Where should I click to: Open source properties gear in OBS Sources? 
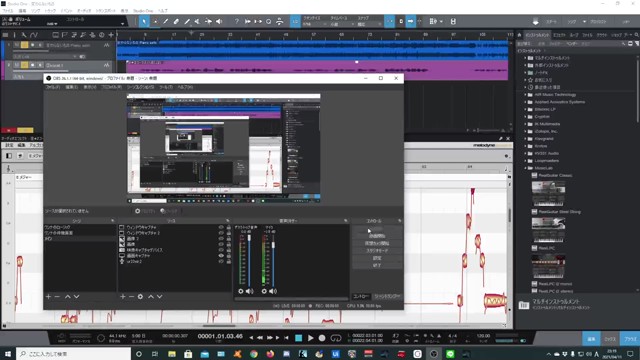coord(140,296)
